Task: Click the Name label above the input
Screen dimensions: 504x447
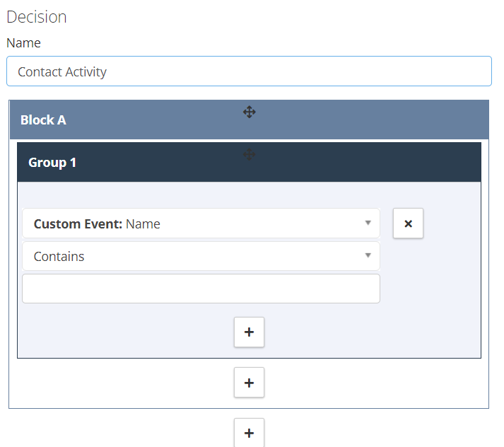Action: tap(23, 43)
